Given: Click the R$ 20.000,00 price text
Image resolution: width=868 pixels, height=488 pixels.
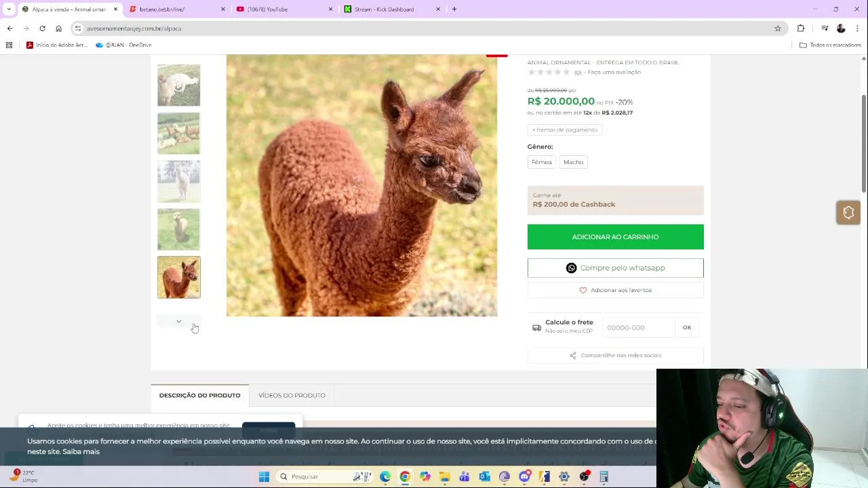Looking at the screenshot, I should point(561,102).
